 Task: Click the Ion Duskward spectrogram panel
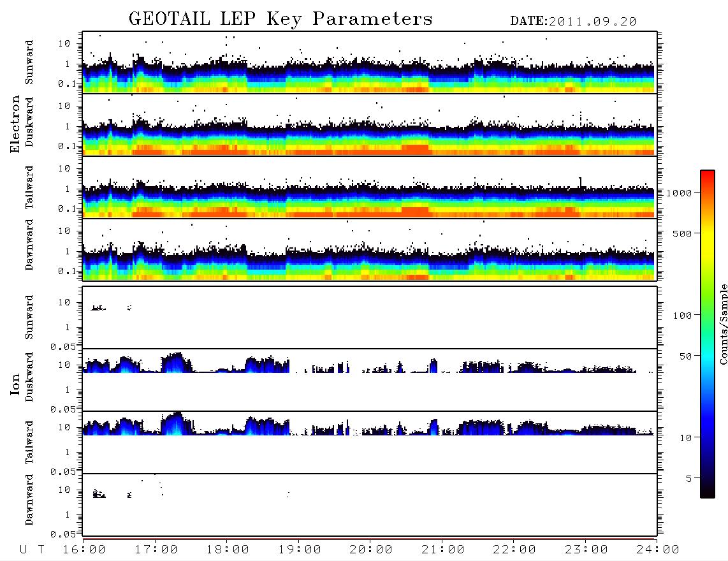point(370,379)
